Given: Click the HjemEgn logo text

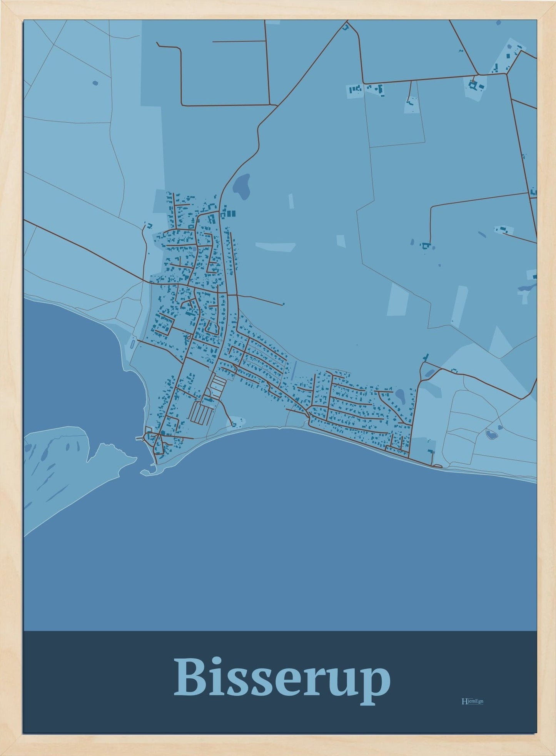Looking at the screenshot, I should pos(472,701).
